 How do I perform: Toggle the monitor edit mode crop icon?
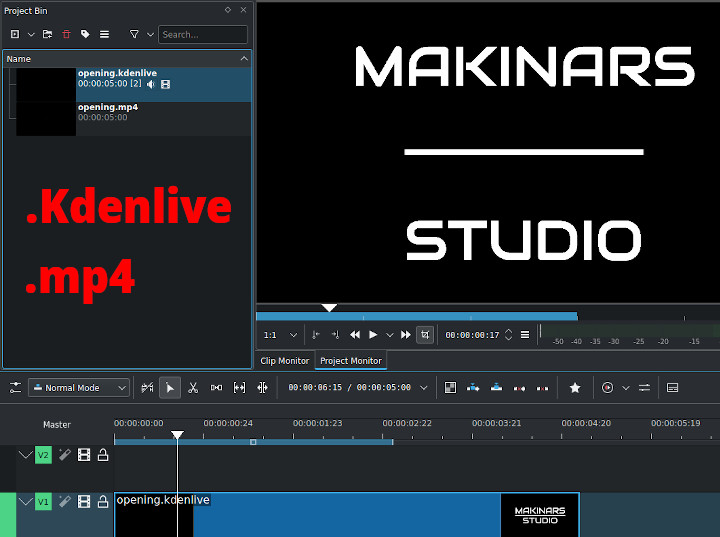425,335
